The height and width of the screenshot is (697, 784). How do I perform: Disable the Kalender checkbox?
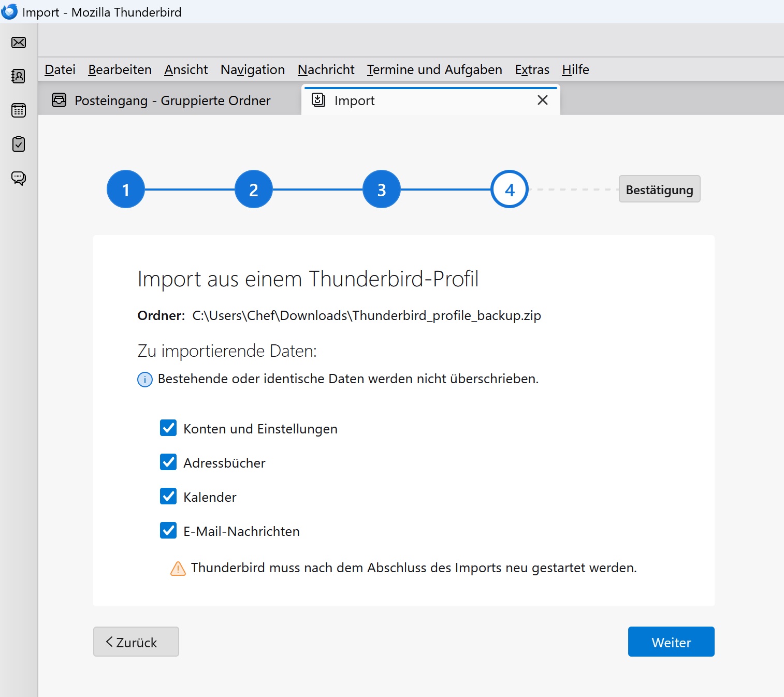click(x=168, y=497)
